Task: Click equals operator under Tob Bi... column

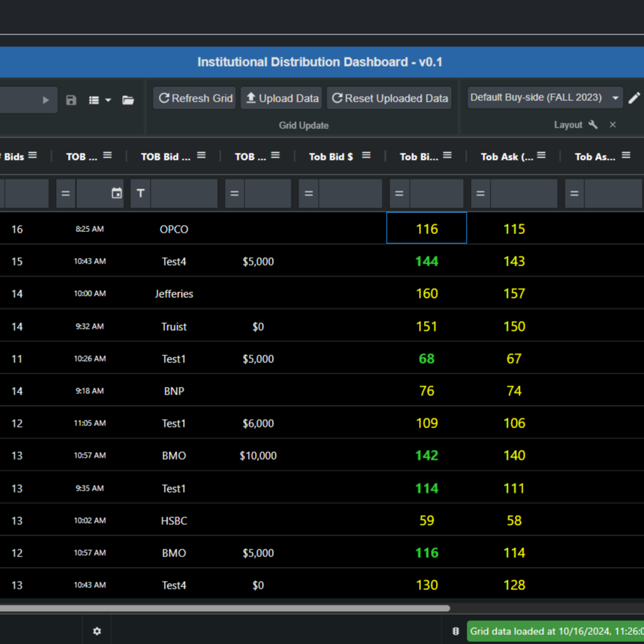Action: (x=399, y=193)
